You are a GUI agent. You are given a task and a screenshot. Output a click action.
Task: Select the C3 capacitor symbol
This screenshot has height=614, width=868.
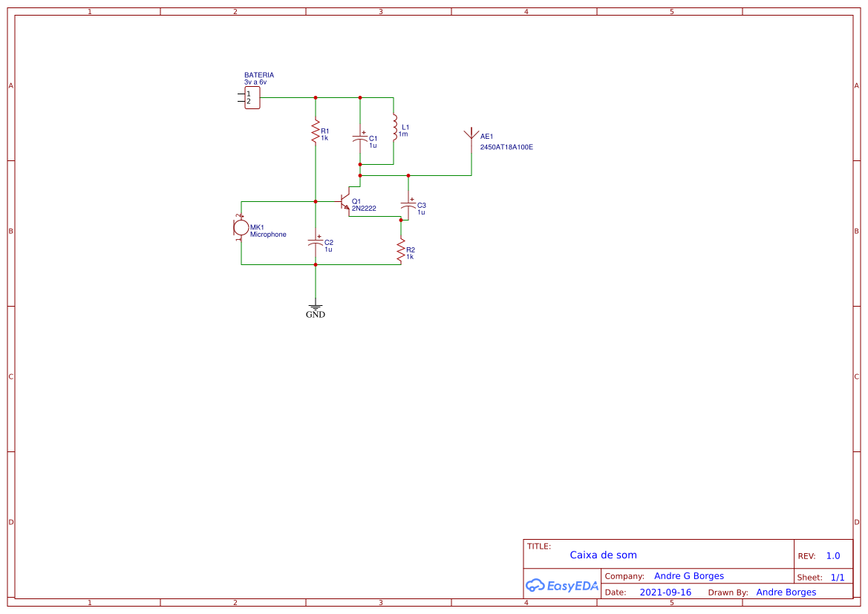pyautogui.click(x=408, y=204)
